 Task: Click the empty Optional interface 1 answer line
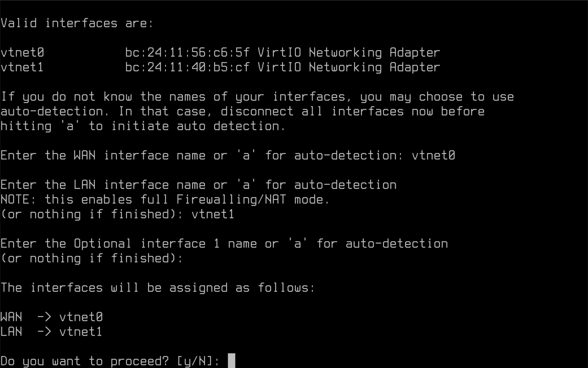point(92,258)
